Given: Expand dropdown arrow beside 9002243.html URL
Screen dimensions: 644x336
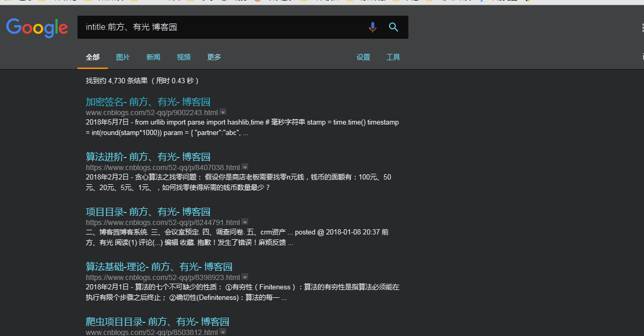Looking at the screenshot, I should (223, 112).
